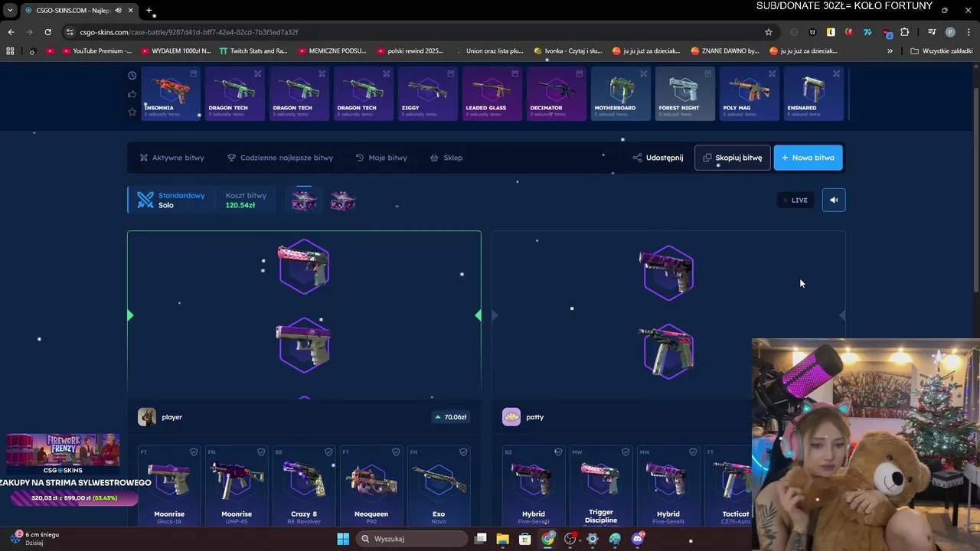
Task: Click shield icon on Exo card
Action: pos(463,452)
